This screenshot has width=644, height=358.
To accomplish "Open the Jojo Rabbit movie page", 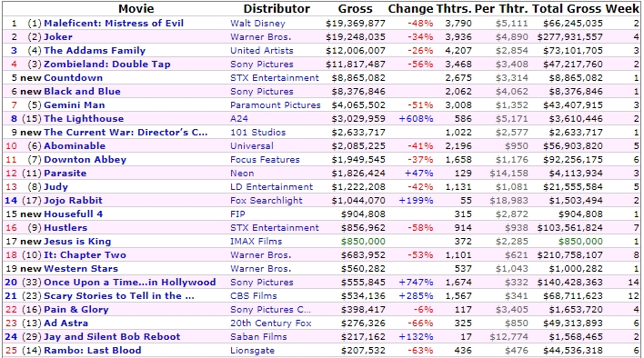I will pos(73,201).
